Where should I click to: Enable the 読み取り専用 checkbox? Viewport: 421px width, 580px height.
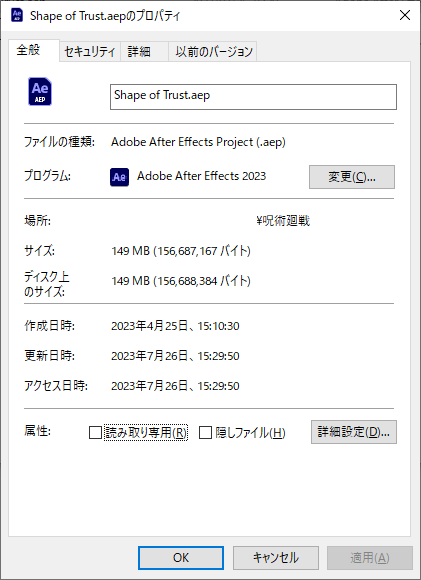[x=95, y=432]
